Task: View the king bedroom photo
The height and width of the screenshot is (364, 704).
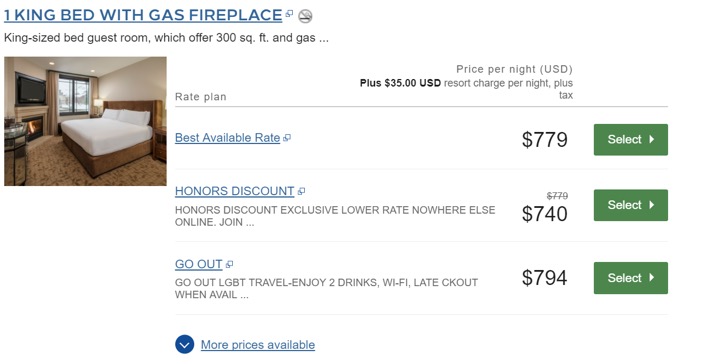Action: point(85,121)
